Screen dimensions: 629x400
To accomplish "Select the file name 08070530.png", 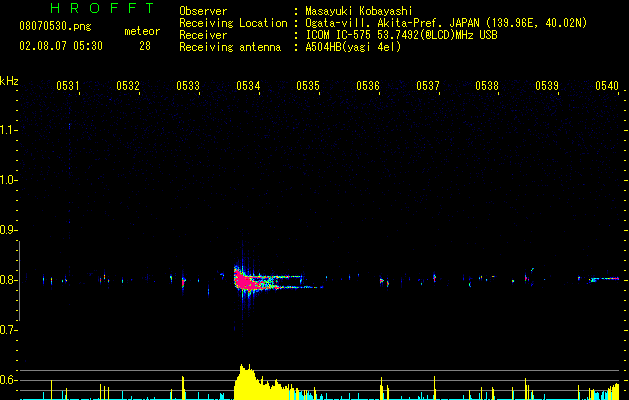I will [55, 27].
